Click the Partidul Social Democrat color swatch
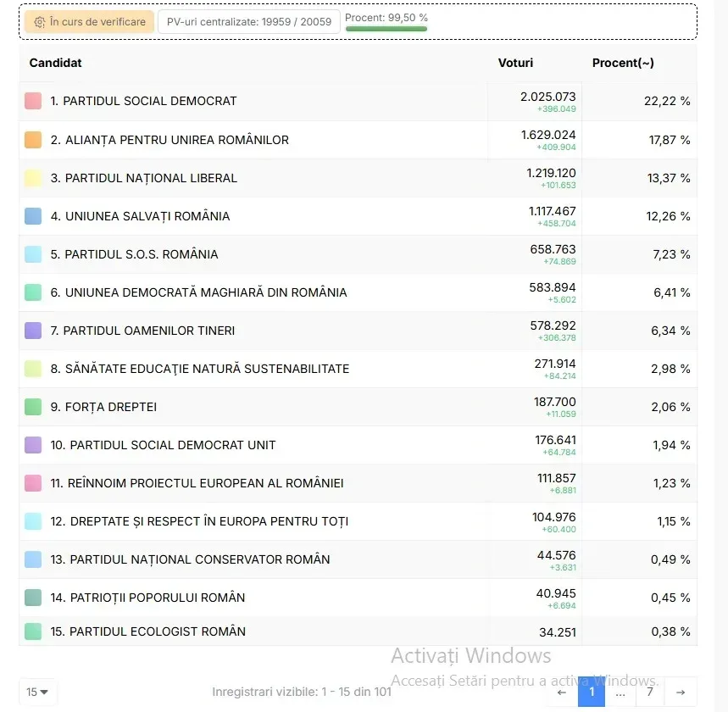The height and width of the screenshot is (712, 728). [33, 101]
